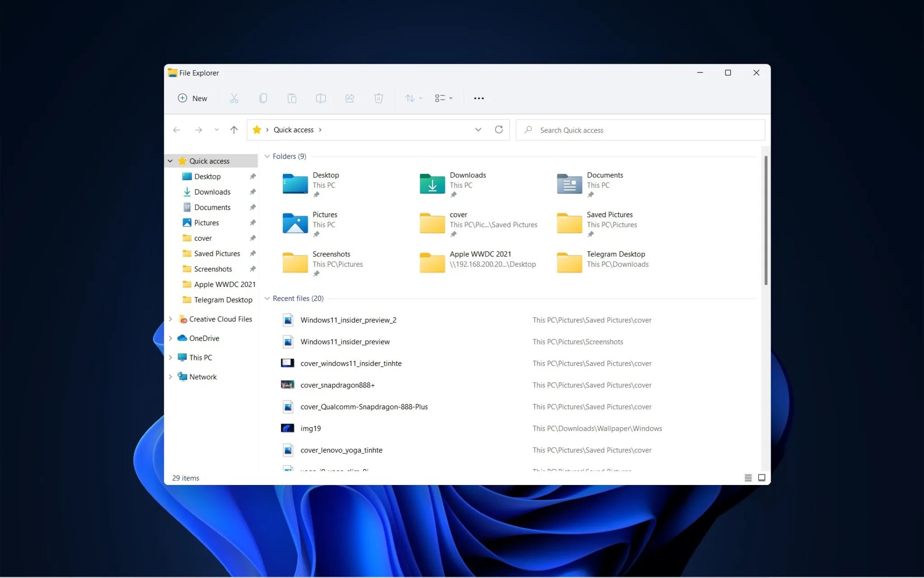Switch to details view in status bar
The height and width of the screenshot is (578, 924).
(748, 478)
